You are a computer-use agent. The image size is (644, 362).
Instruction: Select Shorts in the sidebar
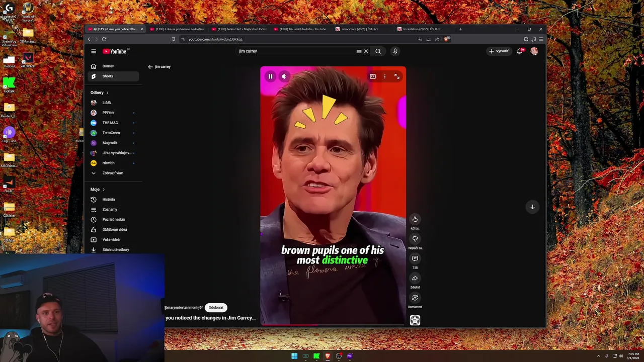coord(113,76)
